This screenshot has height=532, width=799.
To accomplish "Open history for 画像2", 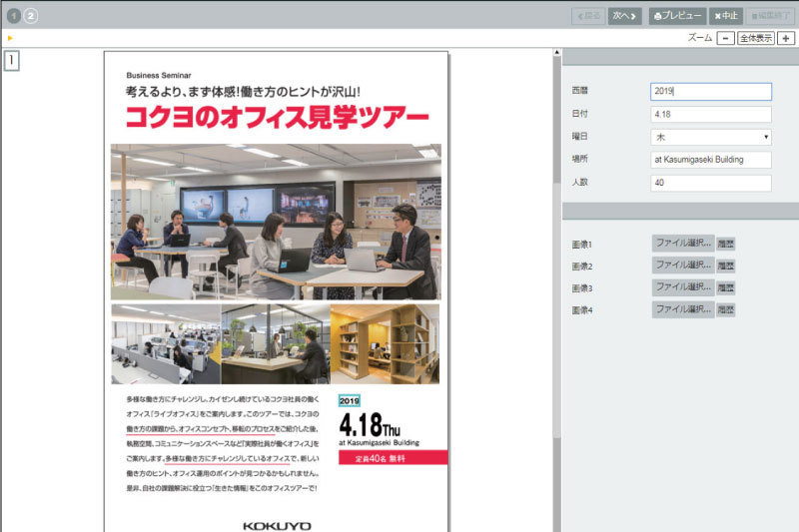I will click(726, 266).
